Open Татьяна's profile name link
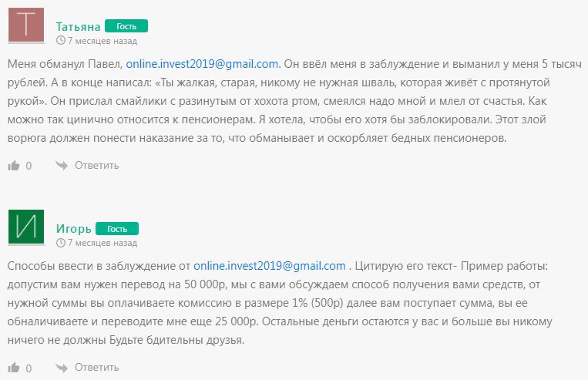The image size is (588, 380). point(79,26)
